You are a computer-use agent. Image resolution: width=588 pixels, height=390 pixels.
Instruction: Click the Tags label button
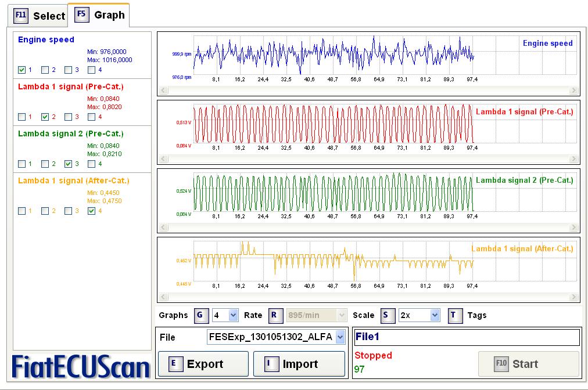click(476, 315)
